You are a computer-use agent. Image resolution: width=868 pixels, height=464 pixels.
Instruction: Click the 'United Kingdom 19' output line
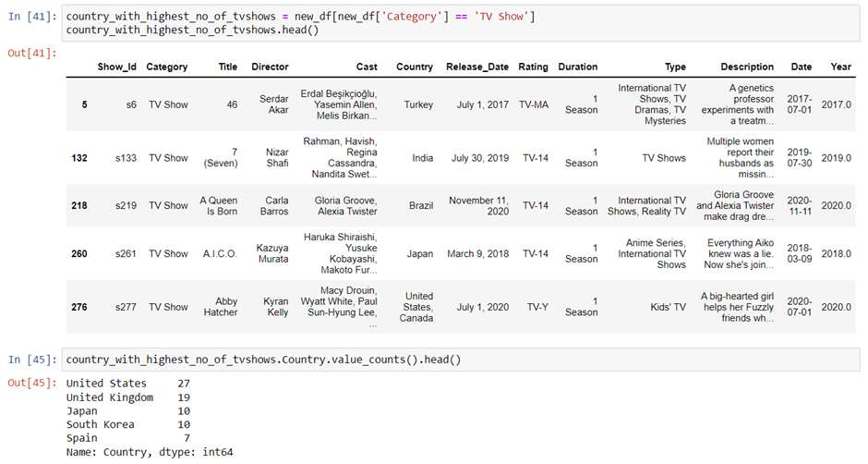pyautogui.click(x=127, y=397)
